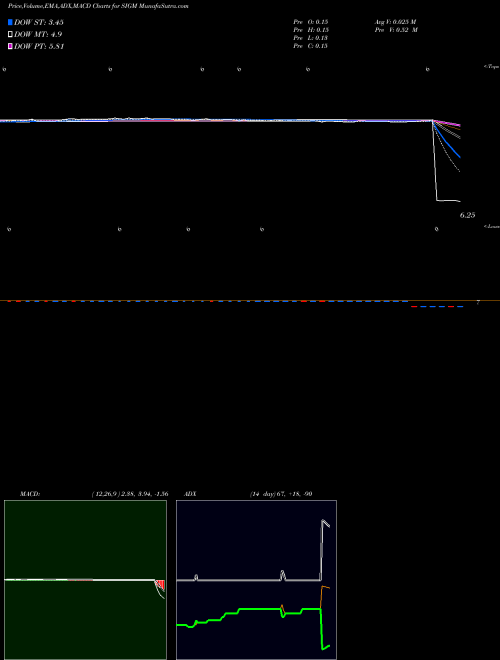The image size is (500, 660).
Task: Click the MACD (12,26,9) values text
Action: pyautogui.click(x=130, y=494)
